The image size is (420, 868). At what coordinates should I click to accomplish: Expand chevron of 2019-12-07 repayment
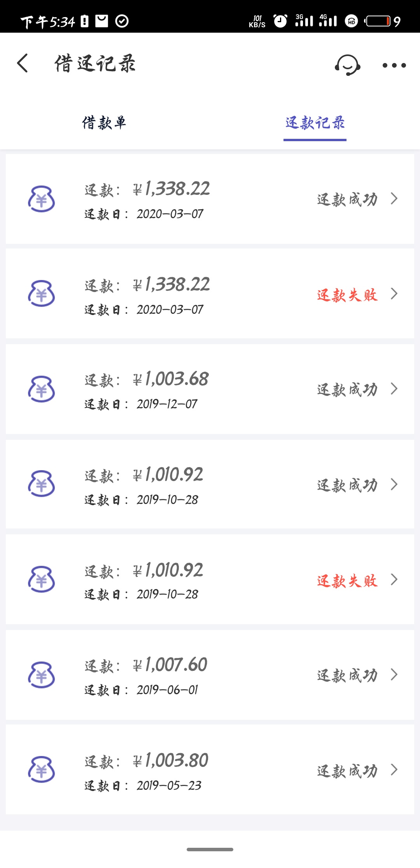(394, 389)
